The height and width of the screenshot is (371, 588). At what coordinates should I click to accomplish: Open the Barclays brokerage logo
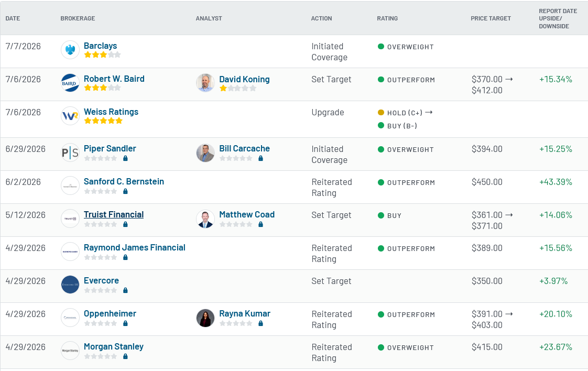pyautogui.click(x=70, y=50)
